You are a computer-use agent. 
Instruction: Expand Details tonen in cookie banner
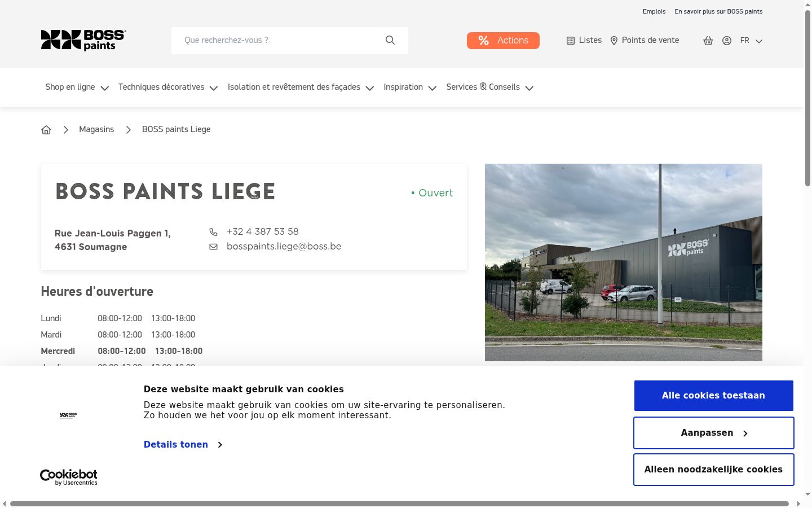tap(183, 445)
